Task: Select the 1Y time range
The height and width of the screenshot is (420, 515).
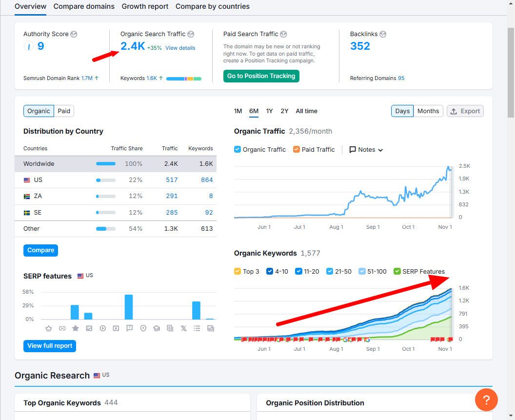Action: point(269,111)
